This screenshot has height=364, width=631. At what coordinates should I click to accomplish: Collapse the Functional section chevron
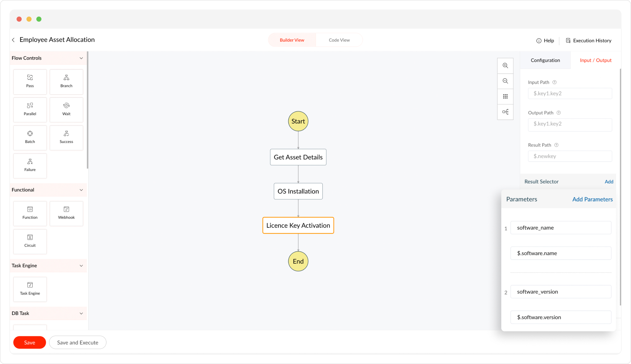[x=81, y=190]
